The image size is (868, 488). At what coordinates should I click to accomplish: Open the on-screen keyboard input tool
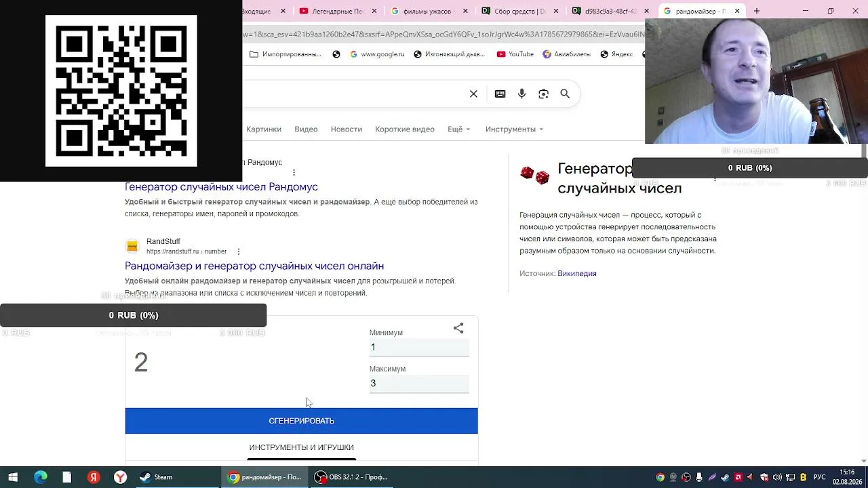(500, 94)
